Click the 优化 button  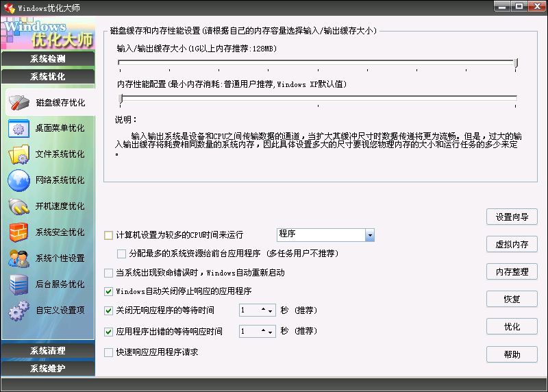click(512, 327)
